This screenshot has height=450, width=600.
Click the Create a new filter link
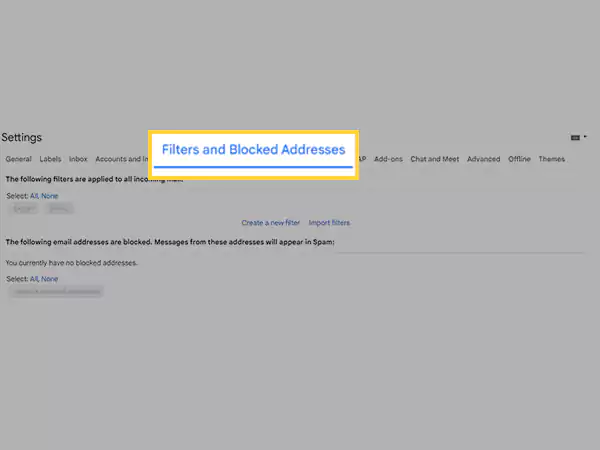click(x=270, y=223)
